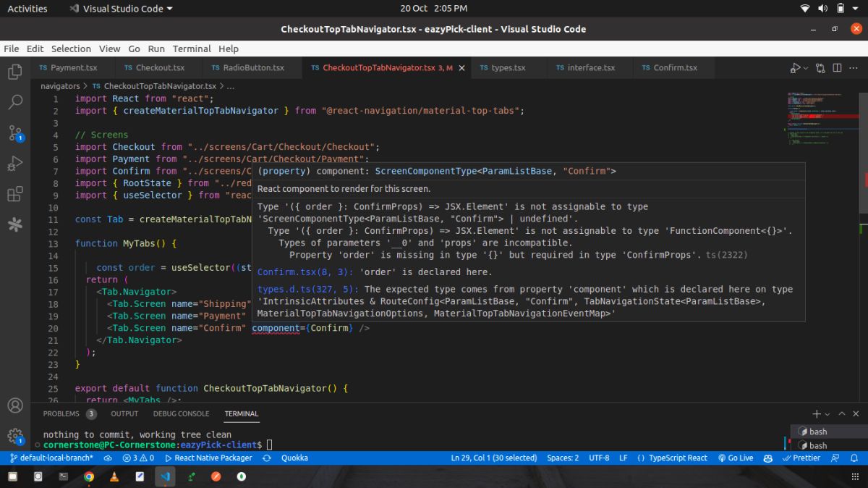Switch to the DEBUG CONSOLE panel tab
The image size is (868, 488).
point(181,414)
